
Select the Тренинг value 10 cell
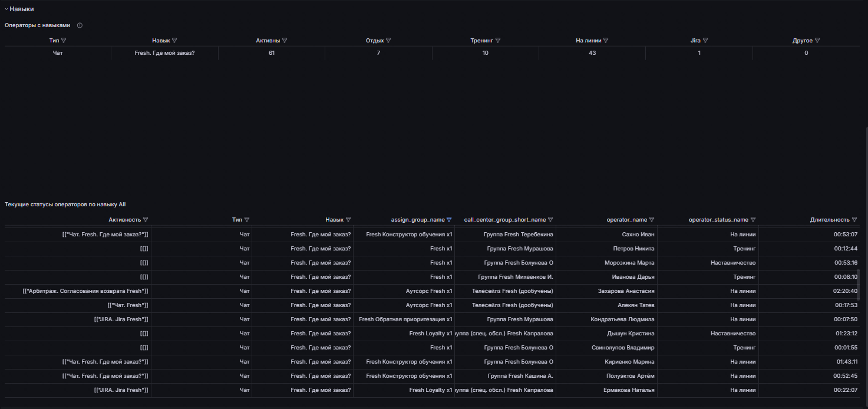pyautogui.click(x=485, y=53)
